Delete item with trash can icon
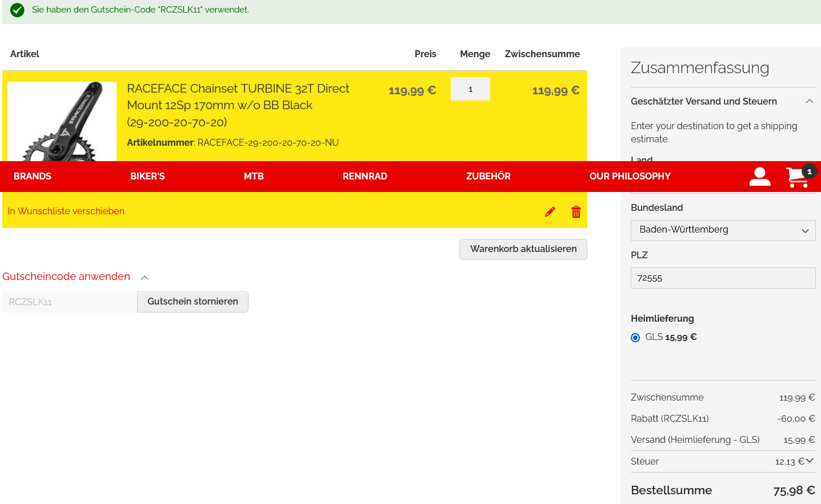The image size is (821, 504). tap(576, 212)
